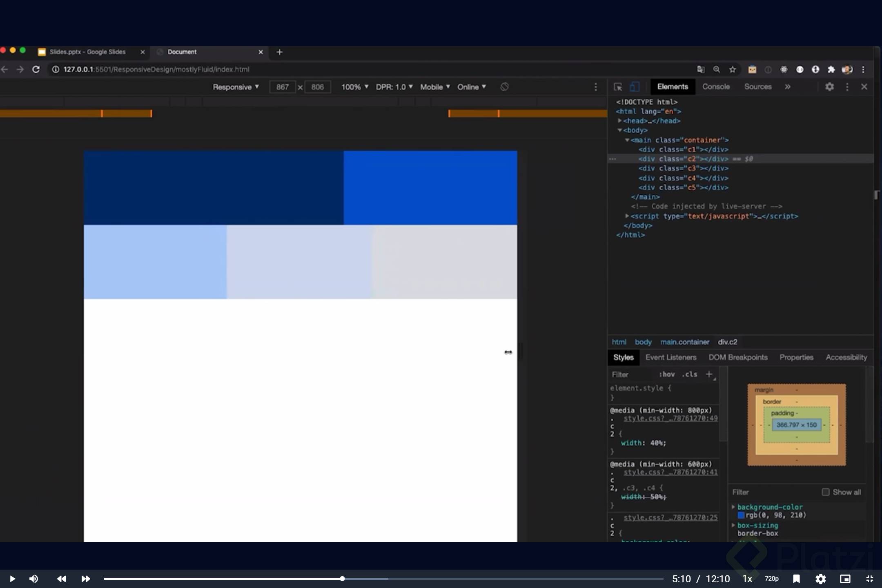Open the Event Listeners tab

[x=671, y=357]
